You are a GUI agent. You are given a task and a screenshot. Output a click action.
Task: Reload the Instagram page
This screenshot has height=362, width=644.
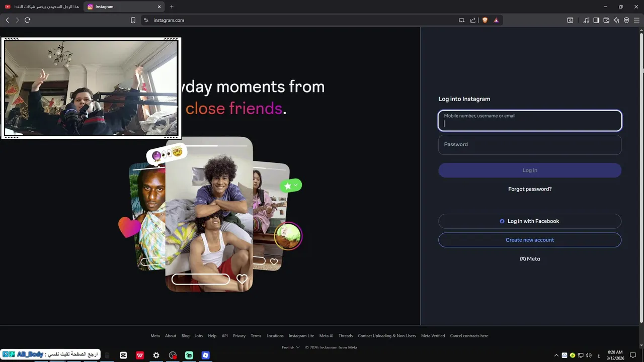point(28,20)
